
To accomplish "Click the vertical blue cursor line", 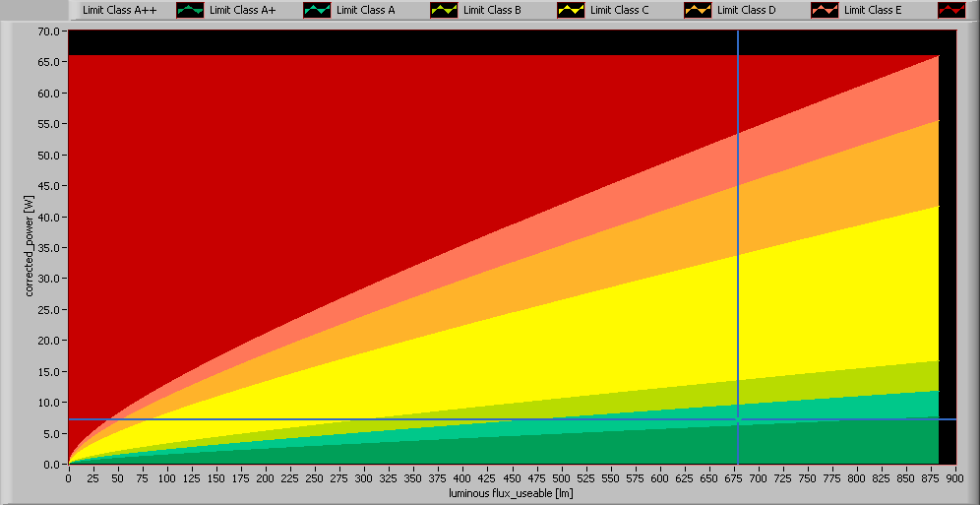I will (738, 197).
